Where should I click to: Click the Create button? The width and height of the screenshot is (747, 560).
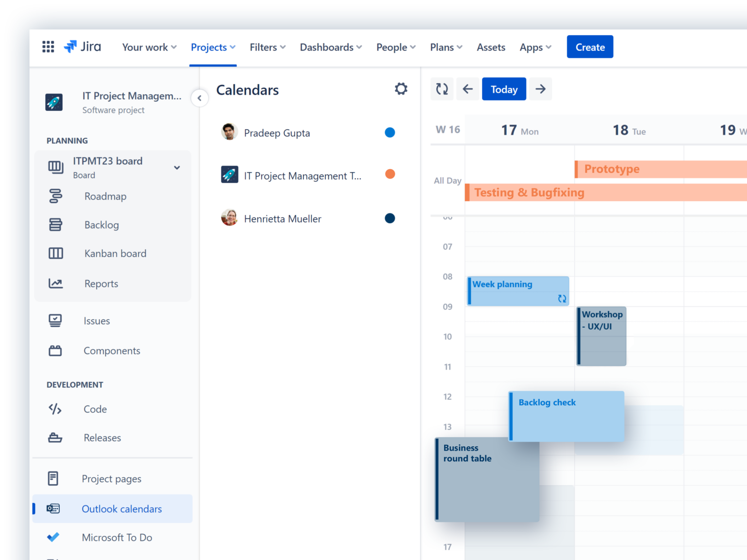[x=590, y=47]
